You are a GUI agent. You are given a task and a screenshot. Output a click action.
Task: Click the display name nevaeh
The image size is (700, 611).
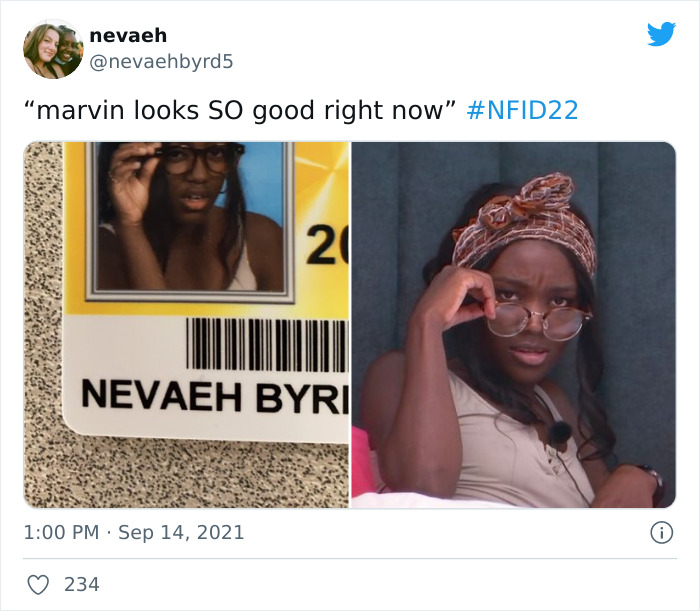[128, 36]
